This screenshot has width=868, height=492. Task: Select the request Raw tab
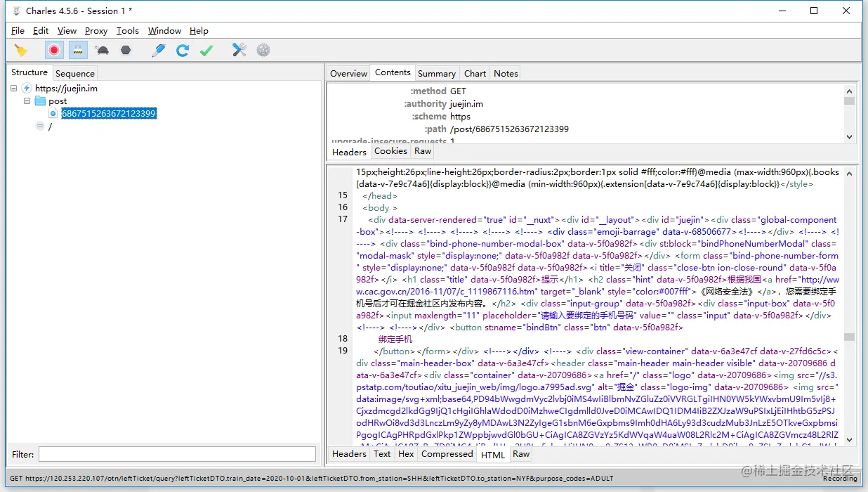423,151
